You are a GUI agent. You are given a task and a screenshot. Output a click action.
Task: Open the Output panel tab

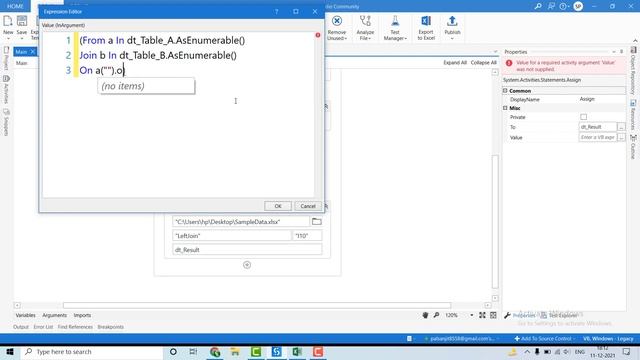tap(21, 327)
